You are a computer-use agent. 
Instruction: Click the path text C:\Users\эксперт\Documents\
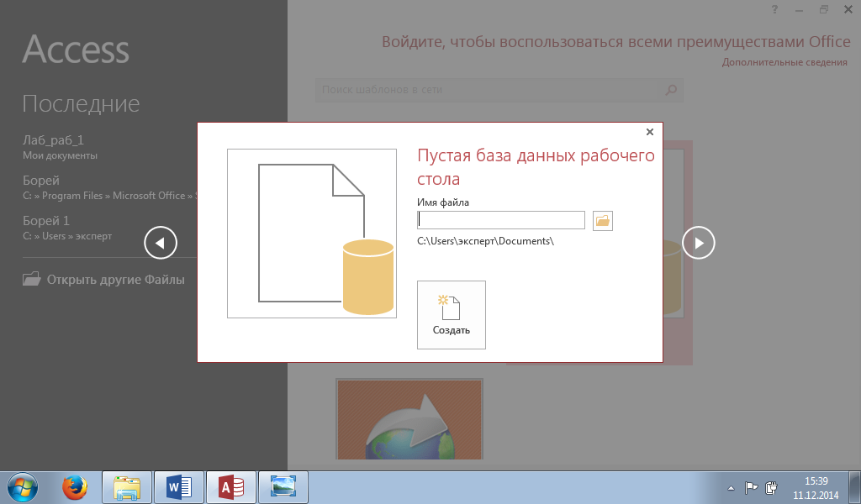485,241
